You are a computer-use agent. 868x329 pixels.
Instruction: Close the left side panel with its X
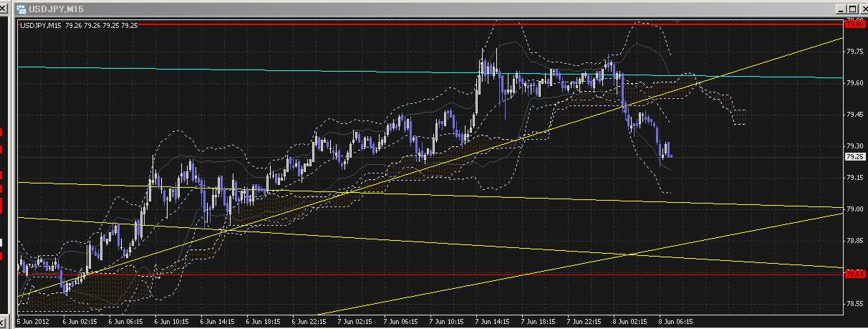[x=4, y=9]
